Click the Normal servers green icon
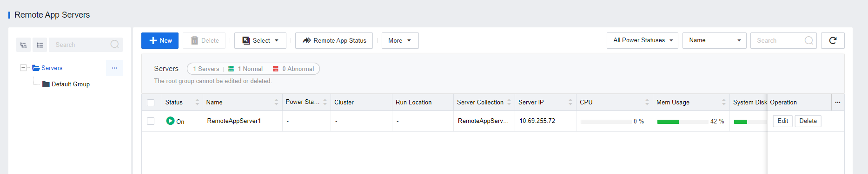 point(231,69)
